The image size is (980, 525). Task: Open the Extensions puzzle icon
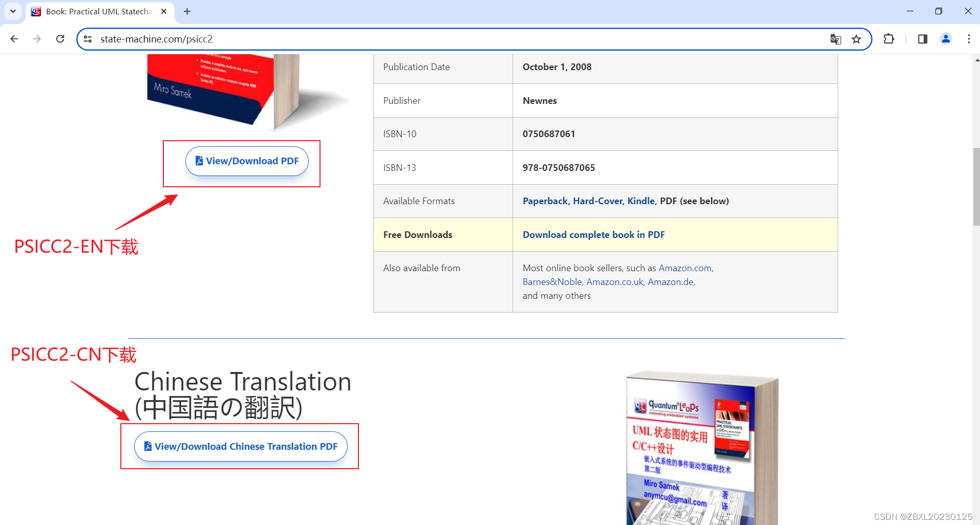click(889, 39)
